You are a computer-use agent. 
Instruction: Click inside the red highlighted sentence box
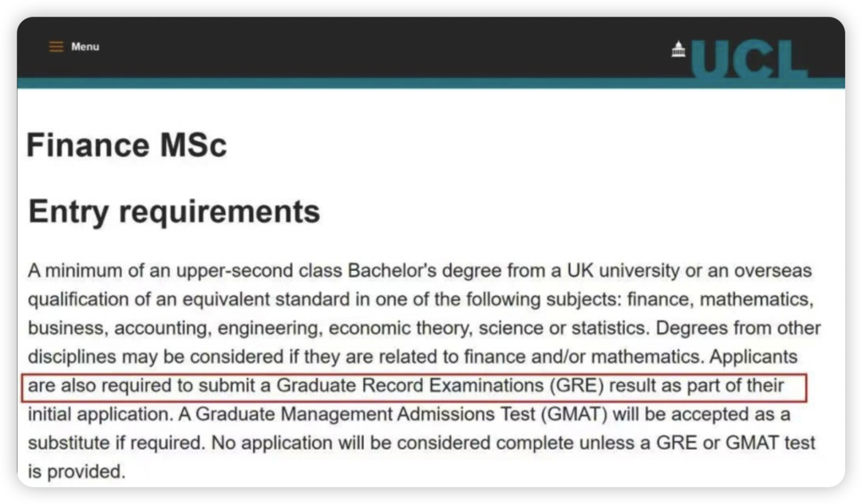tap(415, 387)
